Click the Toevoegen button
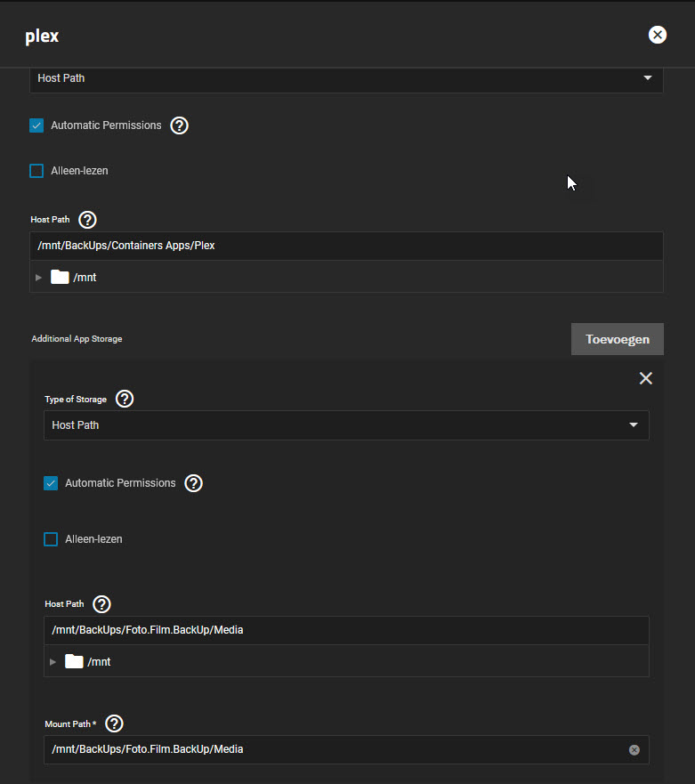This screenshot has height=784, width=695. (x=617, y=339)
